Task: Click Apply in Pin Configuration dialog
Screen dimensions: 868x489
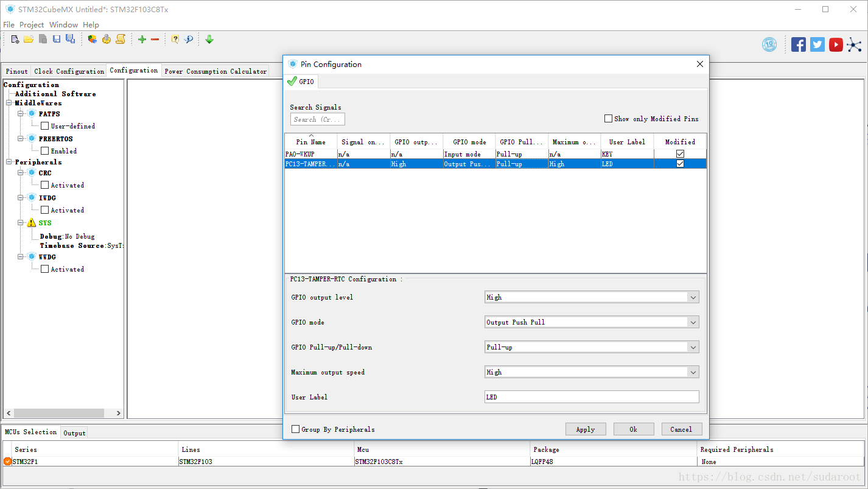Action: tap(586, 429)
